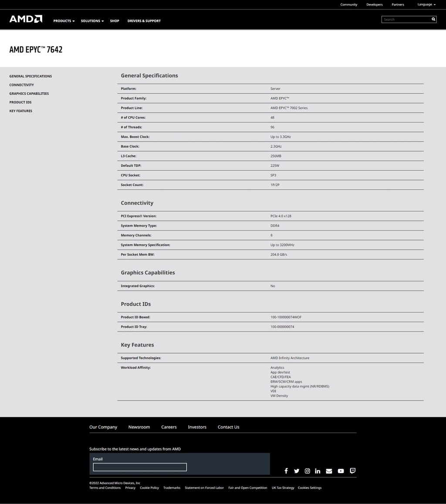
Task: Jump to Graphics Capabilities in sidebar
Action: click(x=29, y=94)
